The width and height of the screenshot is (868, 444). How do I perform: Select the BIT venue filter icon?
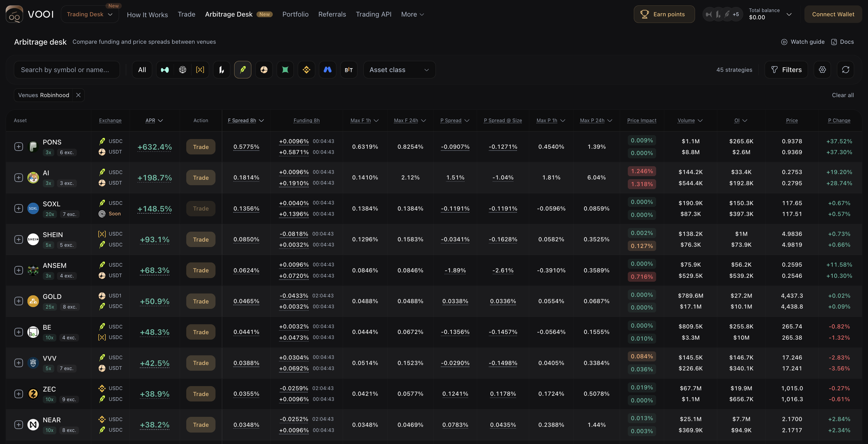click(x=349, y=70)
